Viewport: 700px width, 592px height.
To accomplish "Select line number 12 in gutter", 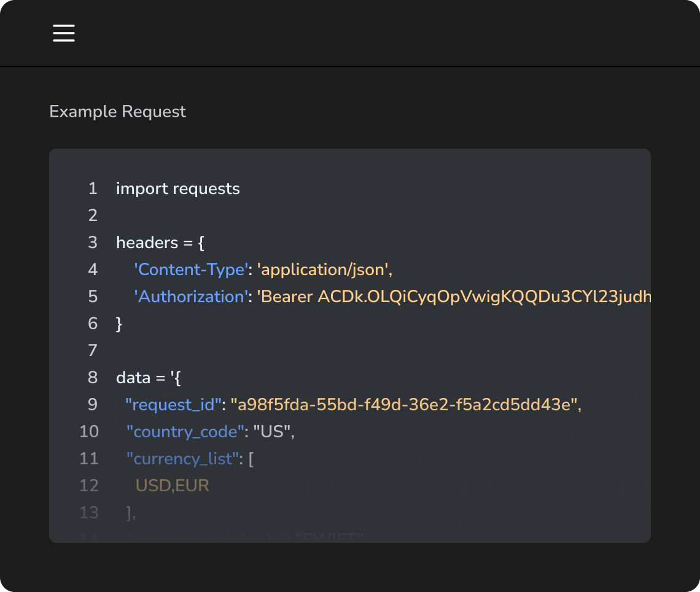I will [89, 486].
